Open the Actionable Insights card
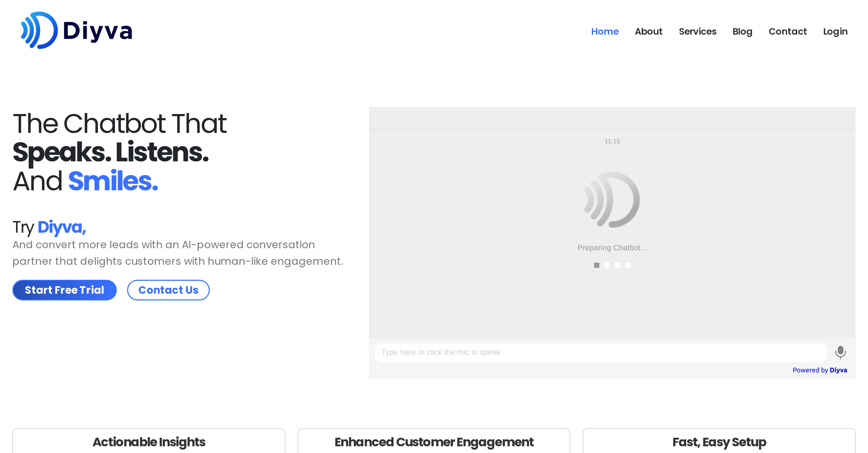 click(x=149, y=442)
